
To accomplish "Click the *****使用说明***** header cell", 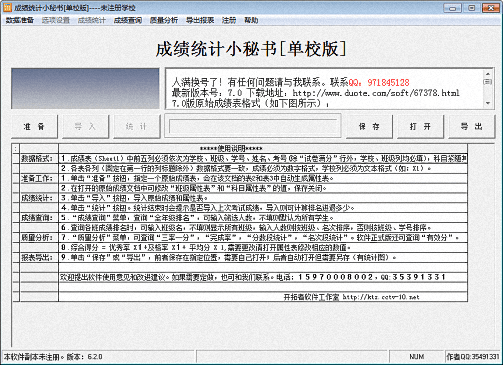I will point(263,149).
